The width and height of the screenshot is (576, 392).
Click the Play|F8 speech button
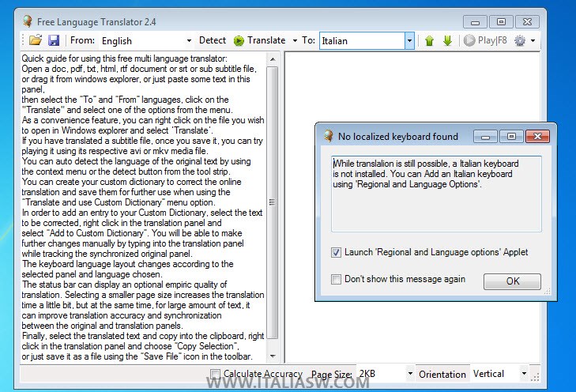pyautogui.click(x=485, y=40)
